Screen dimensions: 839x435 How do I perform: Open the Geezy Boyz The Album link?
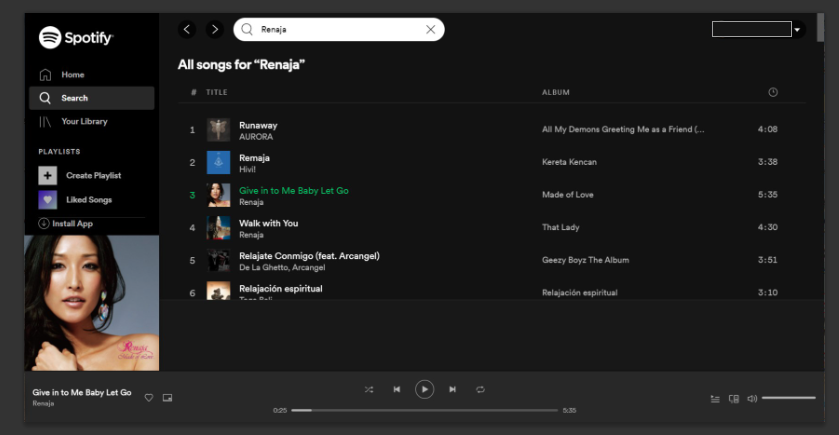coord(585,260)
